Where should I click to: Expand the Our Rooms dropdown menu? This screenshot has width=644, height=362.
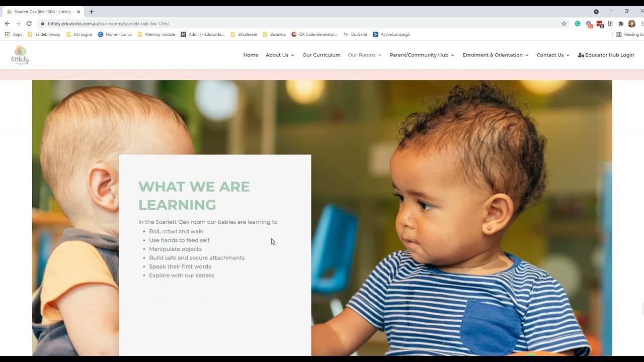pyautogui.click(x=365, y=55)
